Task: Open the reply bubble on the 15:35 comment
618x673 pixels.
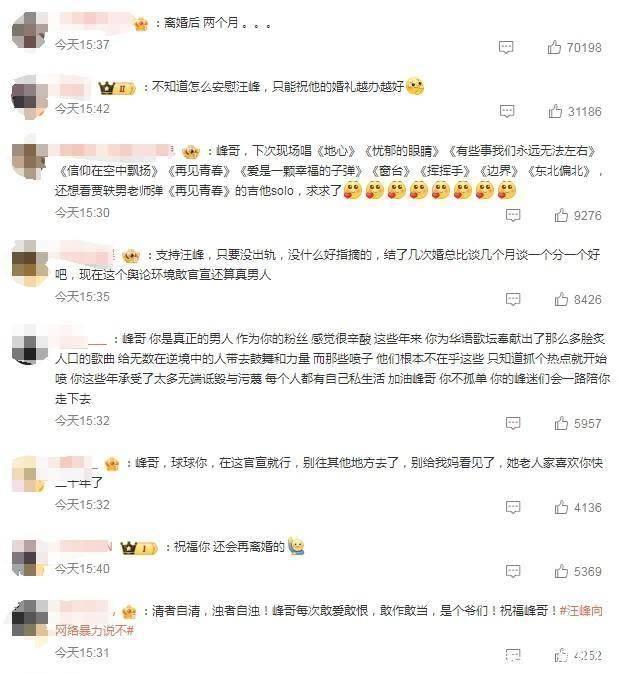Action: point(513,299)
